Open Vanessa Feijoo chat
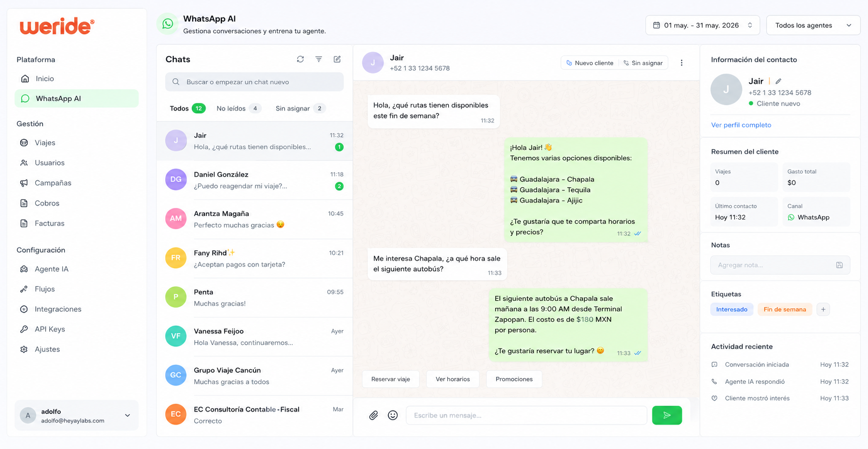Viewport: 868px width, 449px height. coord(254,337)
